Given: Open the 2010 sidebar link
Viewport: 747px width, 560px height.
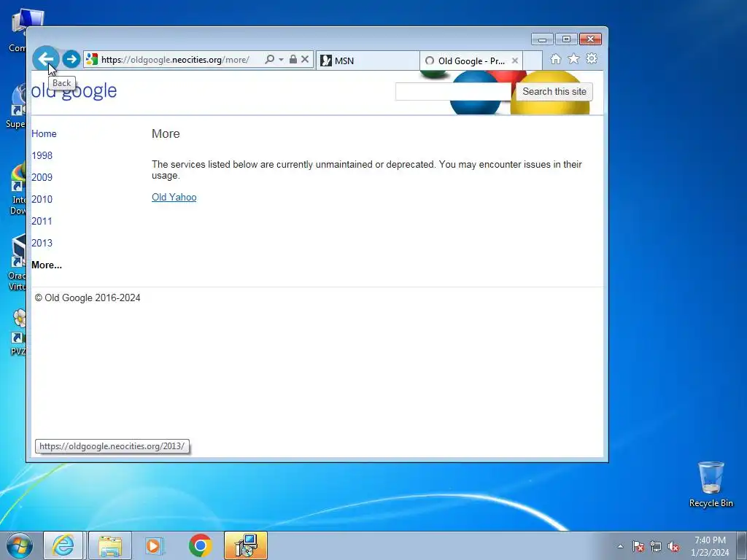Looking at the screenshot, I should pos(42,200).
